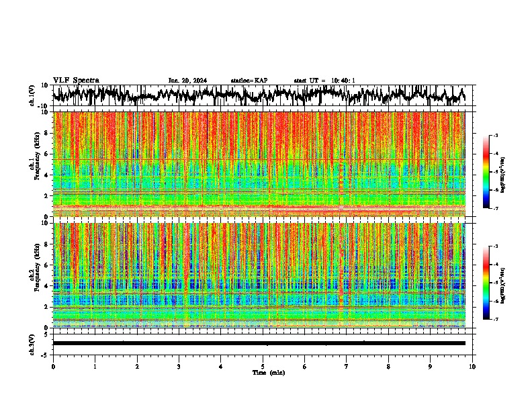Click the time axis tick label "5"
The height and width of the screenshot is (411, 532).
pos(263,367)
